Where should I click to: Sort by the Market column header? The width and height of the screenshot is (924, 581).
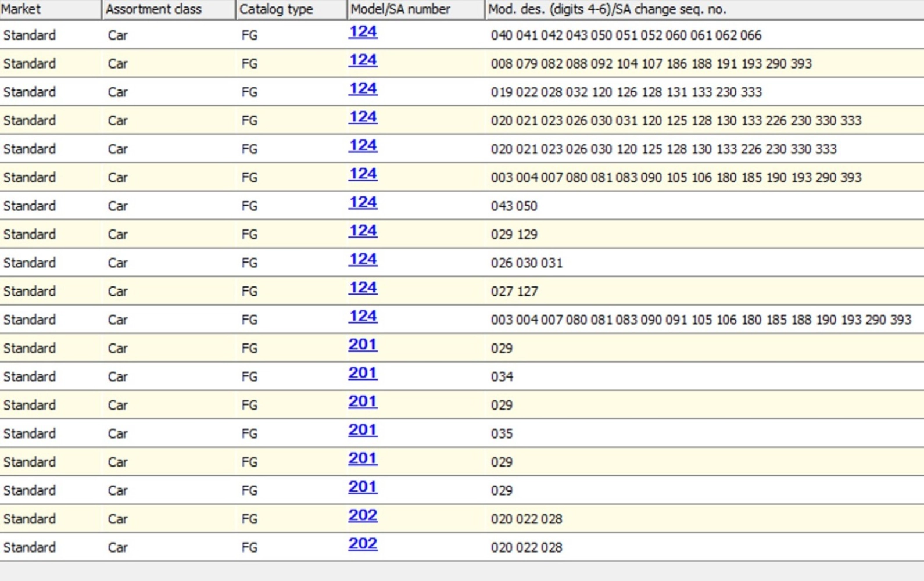tap(51, 9)
